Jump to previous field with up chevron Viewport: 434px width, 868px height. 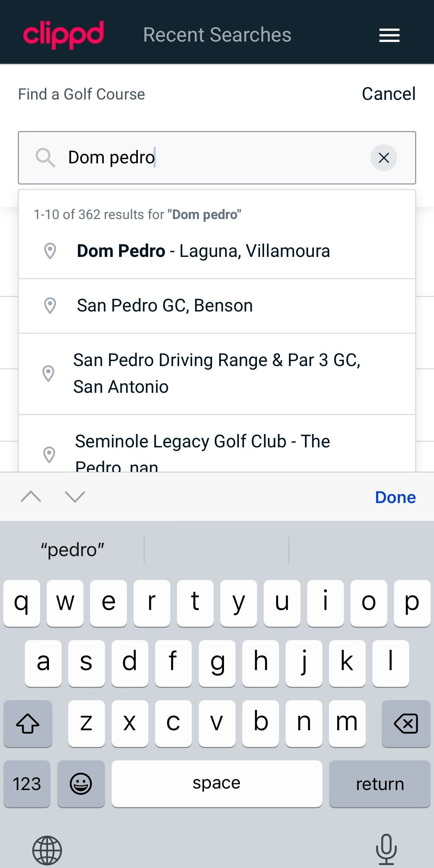pos(31,497)
